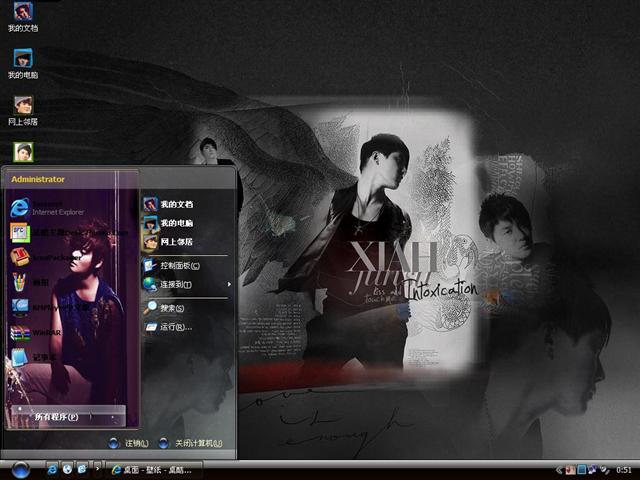Expand the Quick Launch overflow chevron
This screenshot has height=480, width=640.
click(97, 469)
